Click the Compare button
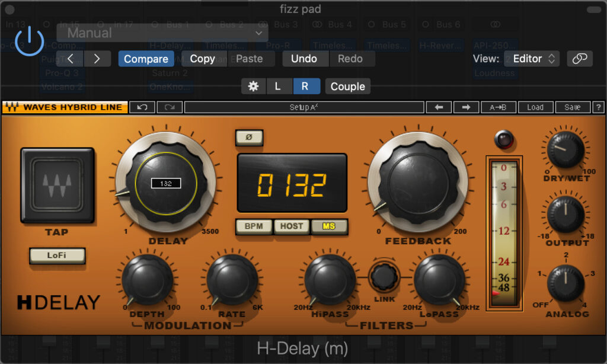Image resolution: width=607 pixels, height=364 pixels. [x=146, y=59]
